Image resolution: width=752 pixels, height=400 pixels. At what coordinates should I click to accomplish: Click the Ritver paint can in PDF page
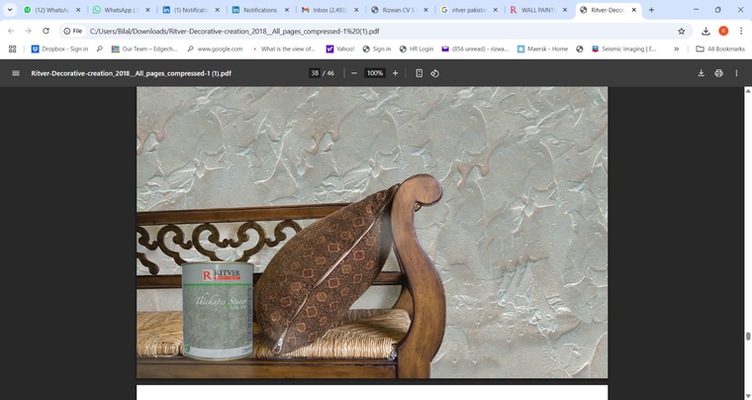click(x=217, y=310)
